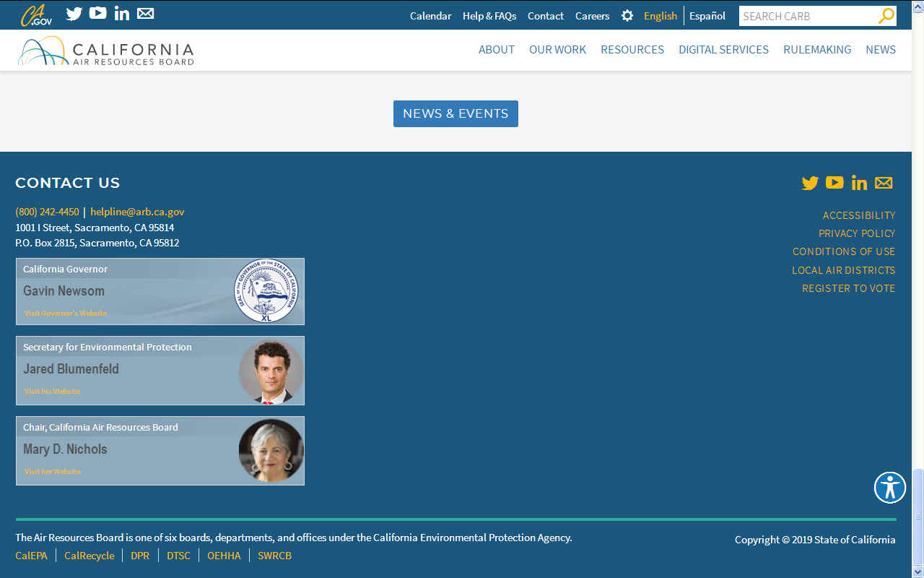This screenshot has width=924, height=578.
Task: Click the Gavin Newsom name heading
Action: 64,291
